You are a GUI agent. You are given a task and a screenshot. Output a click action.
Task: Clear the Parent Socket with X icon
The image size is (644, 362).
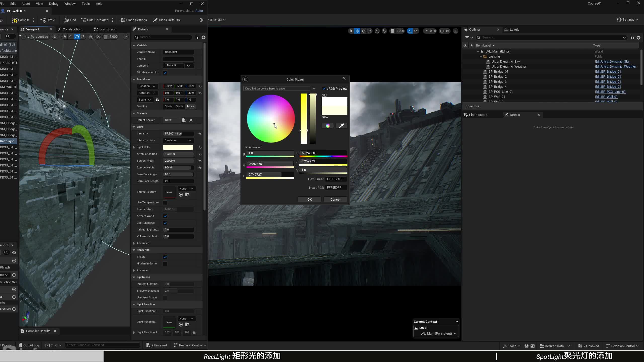[191, 120]
